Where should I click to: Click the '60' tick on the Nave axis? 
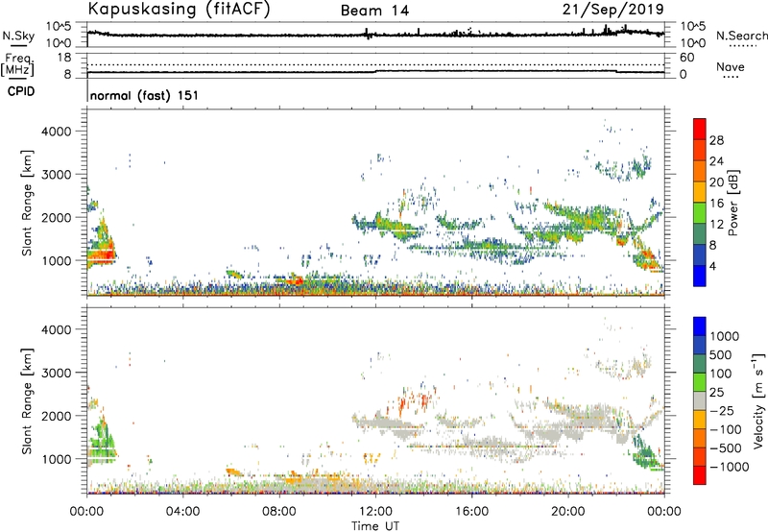coord(686,58)
